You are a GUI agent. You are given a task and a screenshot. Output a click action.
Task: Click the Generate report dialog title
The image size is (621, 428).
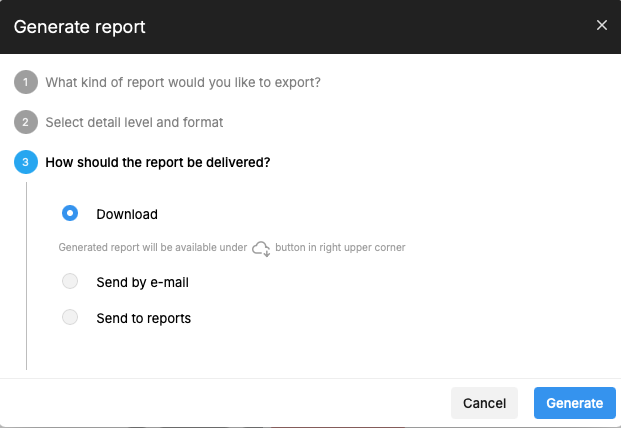80,27
